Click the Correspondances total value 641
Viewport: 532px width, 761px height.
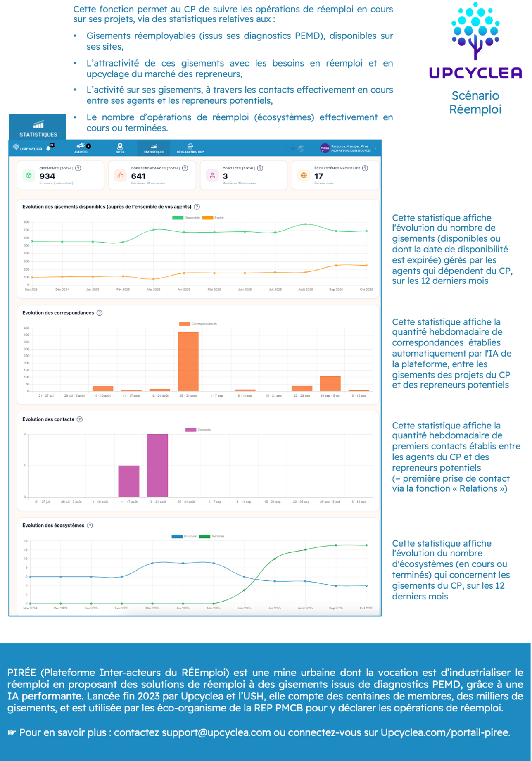coord(138,176)
